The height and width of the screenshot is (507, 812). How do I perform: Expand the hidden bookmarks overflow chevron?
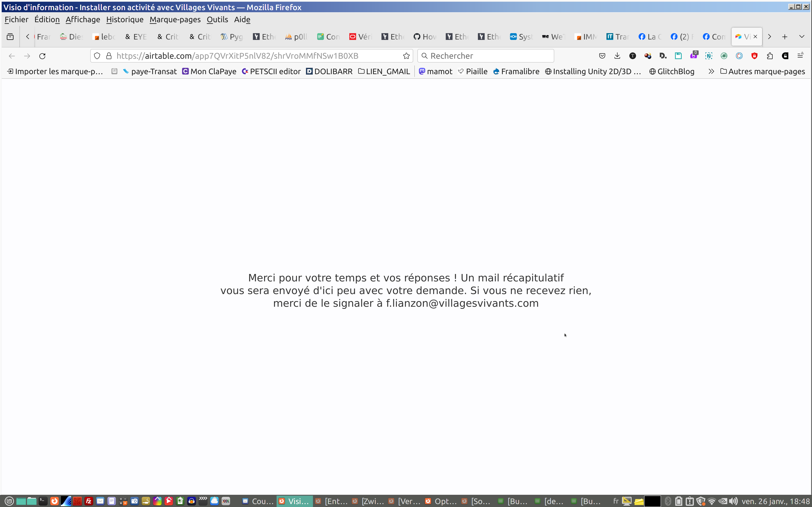(x=711, y=71)
